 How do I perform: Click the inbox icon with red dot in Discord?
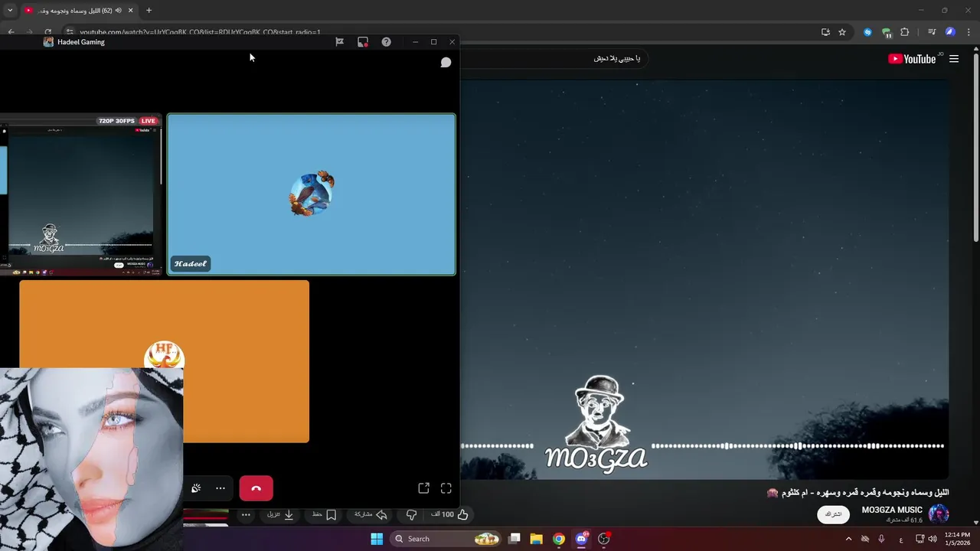point(363,42)
